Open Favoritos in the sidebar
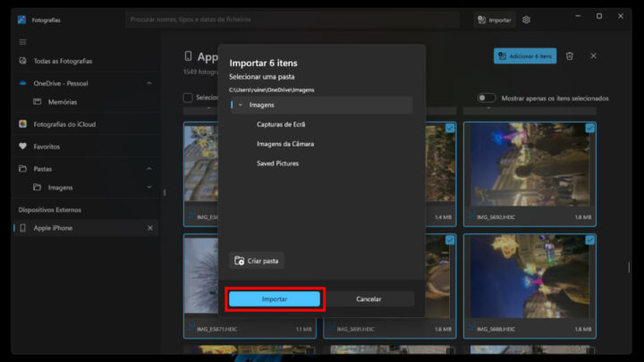This screenshot has height=362, width=644. (86, 147)
